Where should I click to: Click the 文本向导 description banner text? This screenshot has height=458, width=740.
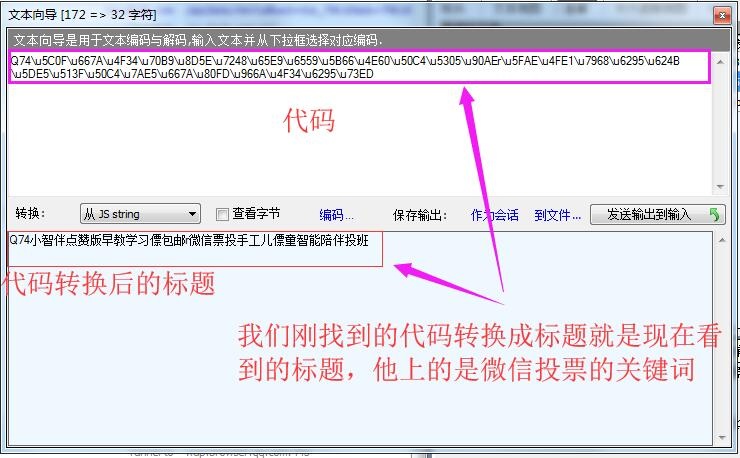coord(198,40)
